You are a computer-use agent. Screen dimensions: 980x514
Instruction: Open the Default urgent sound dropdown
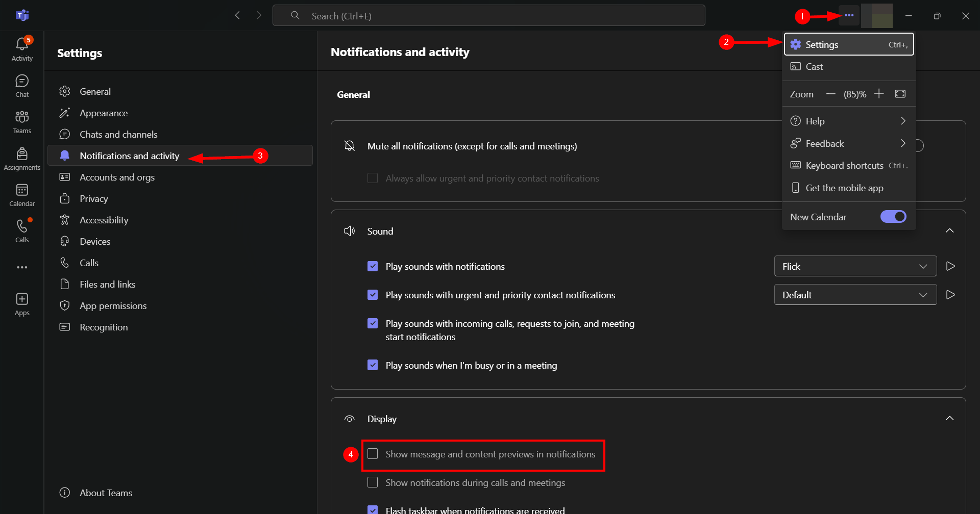point(855,295)
